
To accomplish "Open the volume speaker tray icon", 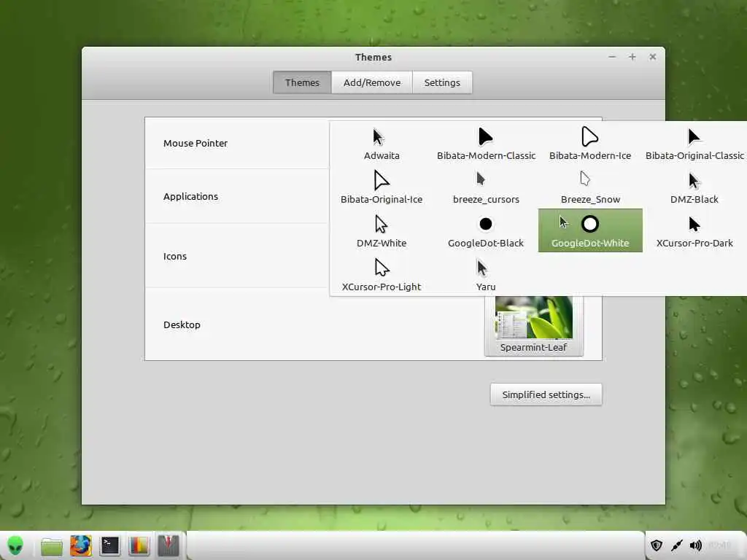I will point(695,545).
